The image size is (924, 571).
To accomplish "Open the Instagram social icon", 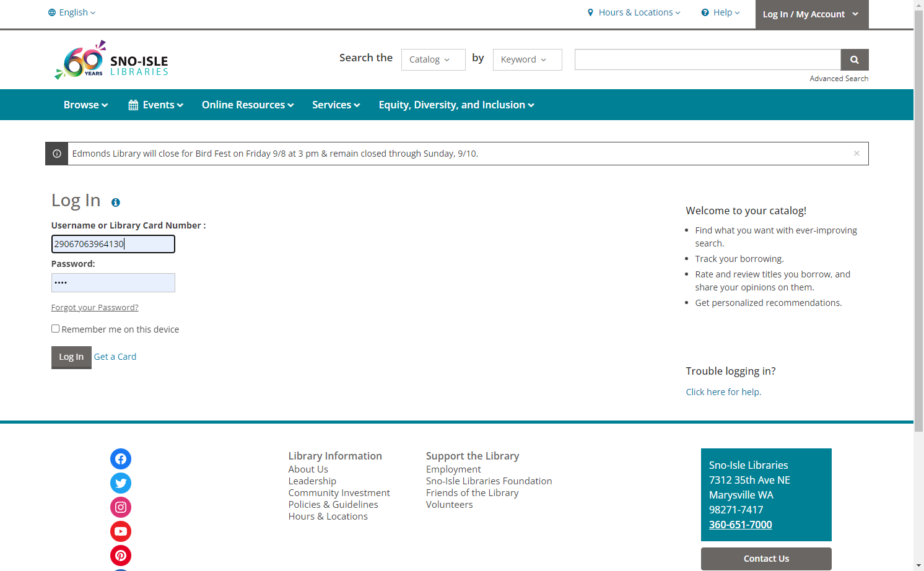I will click(x=121, y=507).
